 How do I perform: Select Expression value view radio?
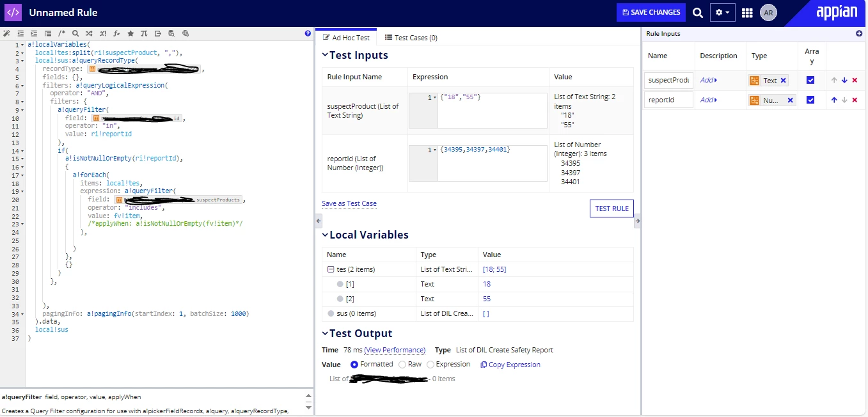[430, 365]
